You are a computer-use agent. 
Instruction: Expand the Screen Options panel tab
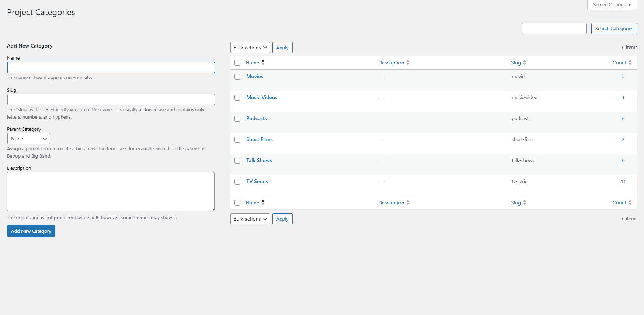click(612, 5)
